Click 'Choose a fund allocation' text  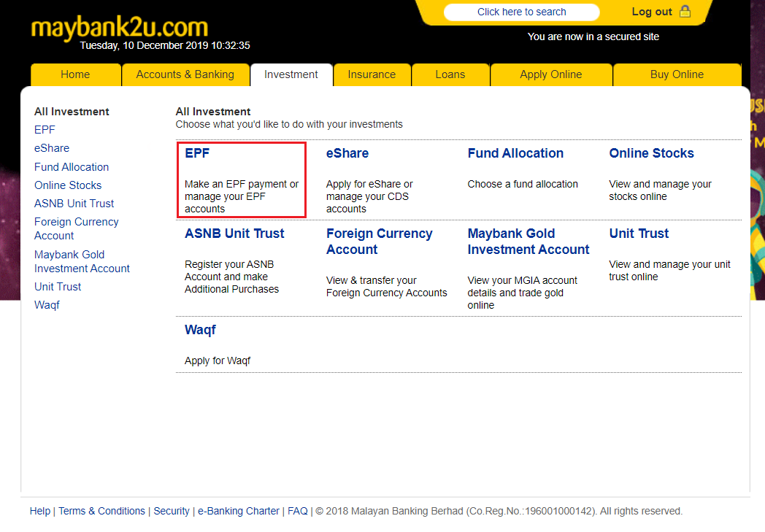click(x=523, y=185)
